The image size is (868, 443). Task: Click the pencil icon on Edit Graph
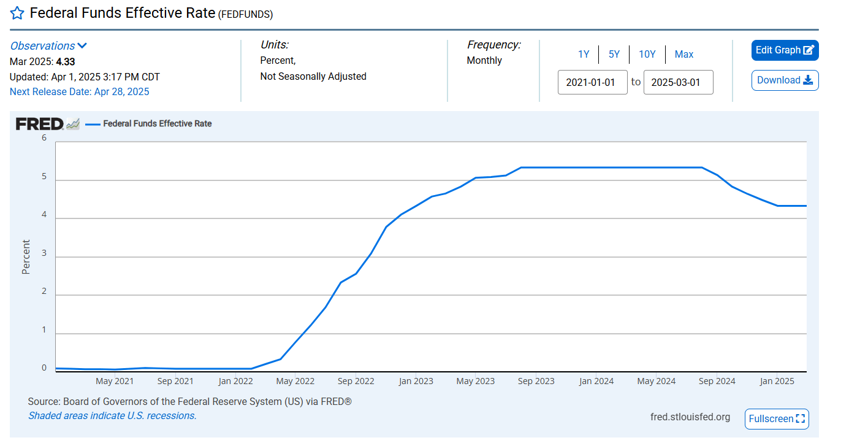click(x=809, y=50)
